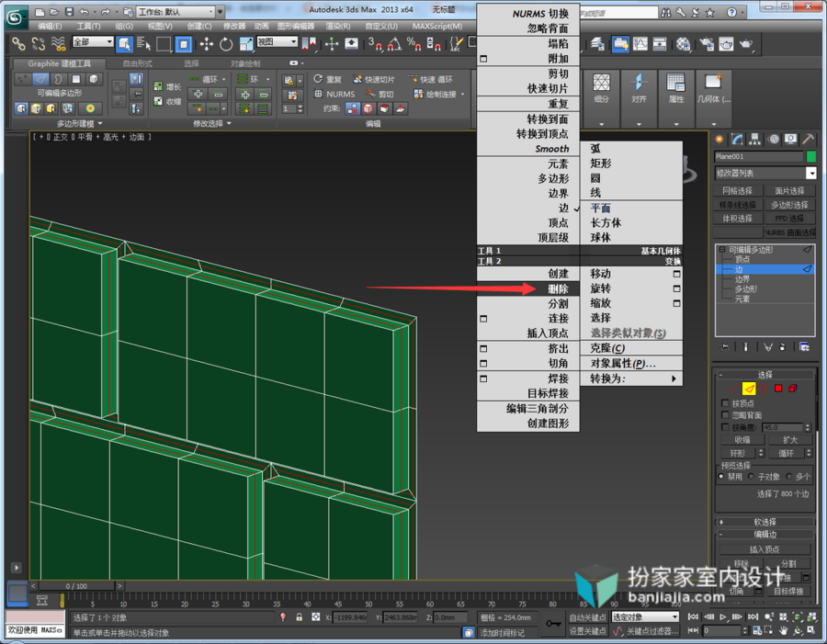Image resolution: width=827 pixels, height=644 pixels.
Task: Choose the Select and Move tool
Action: pos(206,44)
